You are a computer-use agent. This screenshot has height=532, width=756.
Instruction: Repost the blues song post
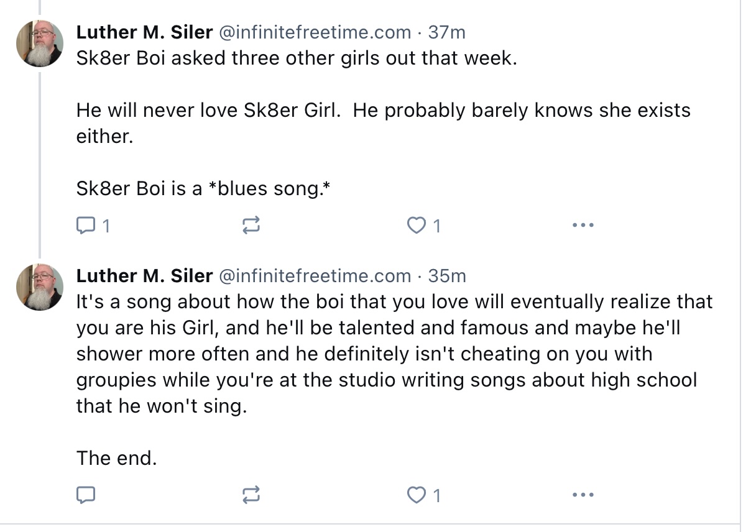[x=251, y=226]
